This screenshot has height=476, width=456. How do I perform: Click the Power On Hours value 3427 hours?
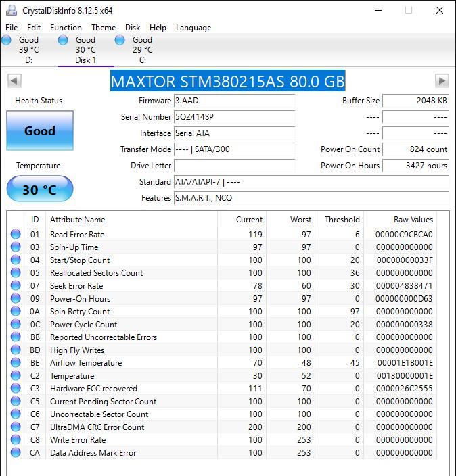pos(415,166)
